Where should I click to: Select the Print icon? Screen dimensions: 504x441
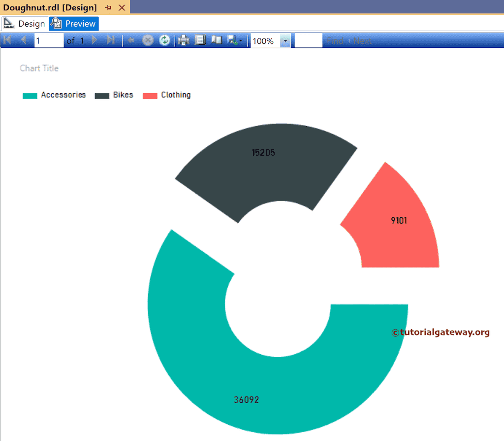[x=183, y=40]
